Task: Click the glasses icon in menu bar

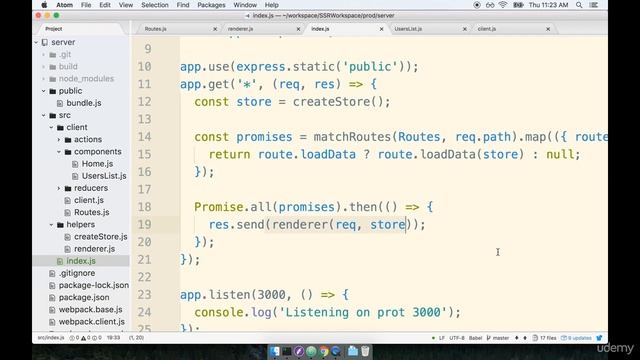Action: point(490,5)
